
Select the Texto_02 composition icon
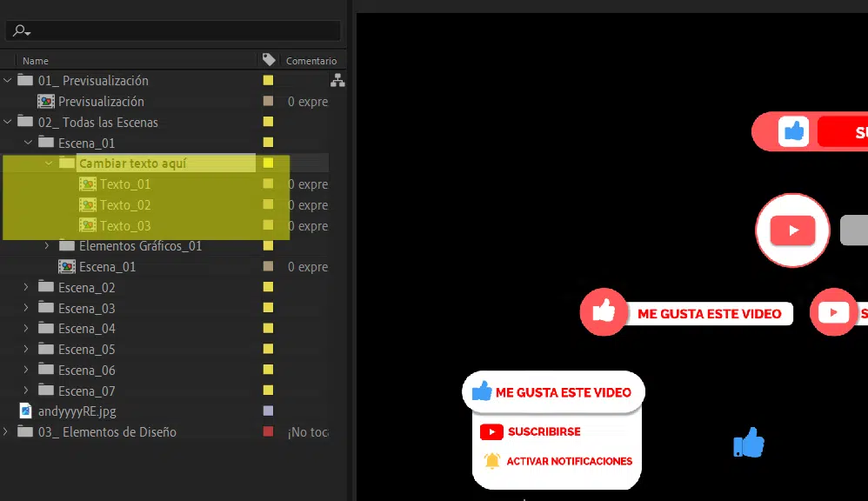pyautogui.click(x=88, y=204)
